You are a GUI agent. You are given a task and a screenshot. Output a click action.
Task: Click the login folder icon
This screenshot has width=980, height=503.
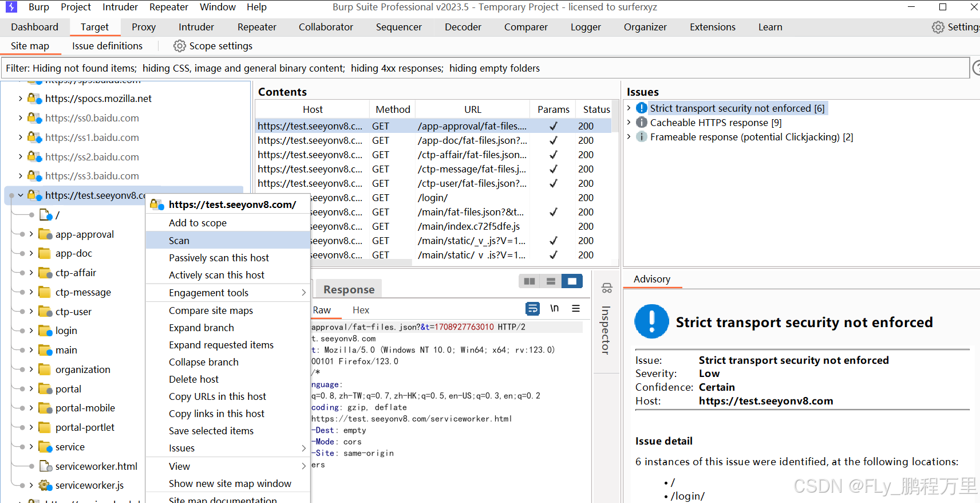point(45,331)
